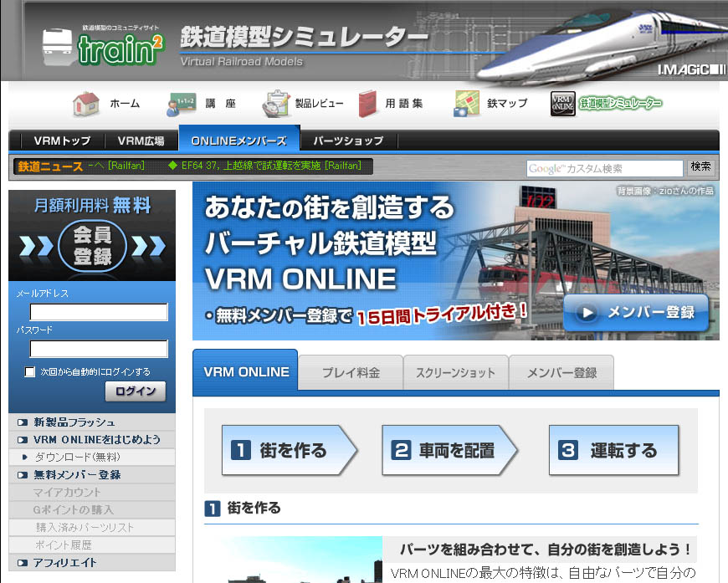
Task: Open the ホーム navigation link
Action: 125,104
